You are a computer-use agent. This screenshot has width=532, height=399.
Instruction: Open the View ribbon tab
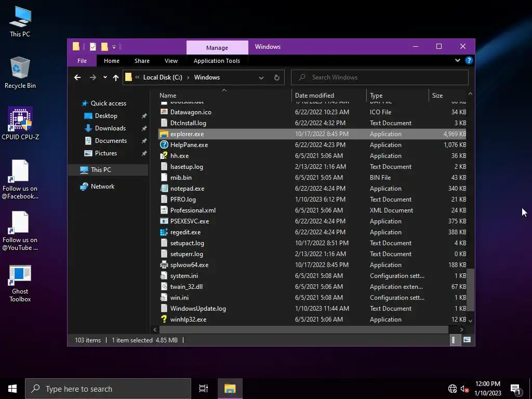171,61
